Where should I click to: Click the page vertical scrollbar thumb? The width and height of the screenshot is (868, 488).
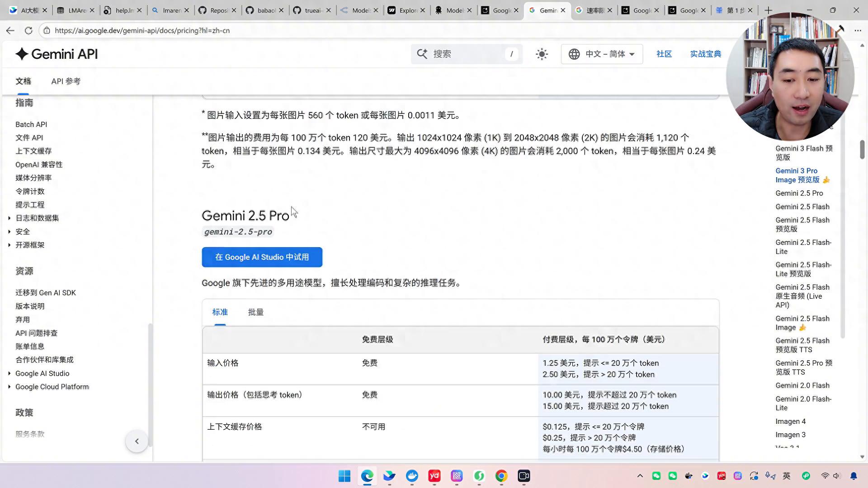tap(862, 150)
